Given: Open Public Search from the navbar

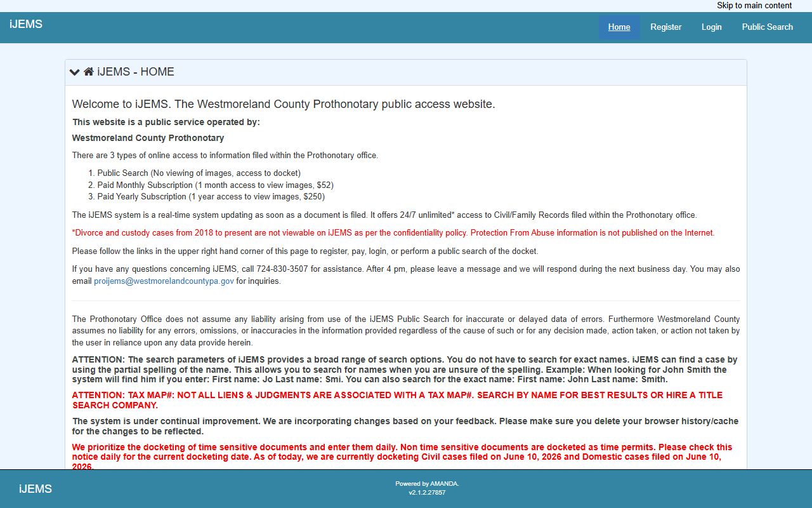Looking at the screenshot, I should (x=768, y=27).
